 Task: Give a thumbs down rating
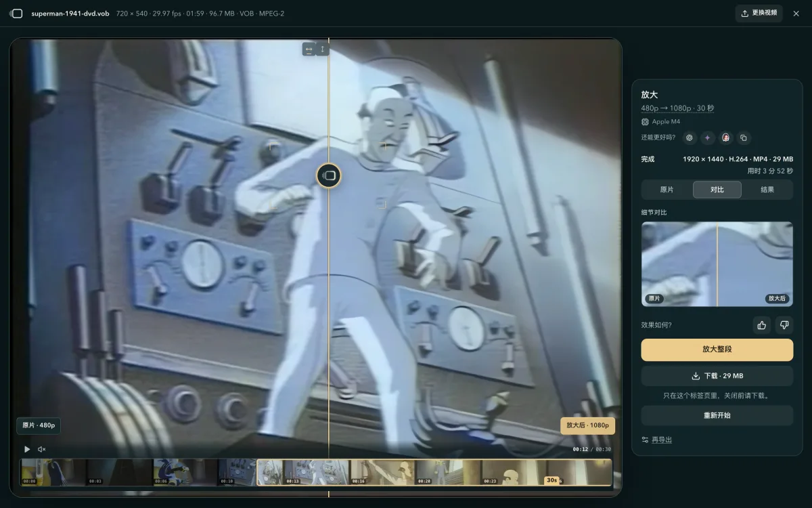[x=784, y=325]
